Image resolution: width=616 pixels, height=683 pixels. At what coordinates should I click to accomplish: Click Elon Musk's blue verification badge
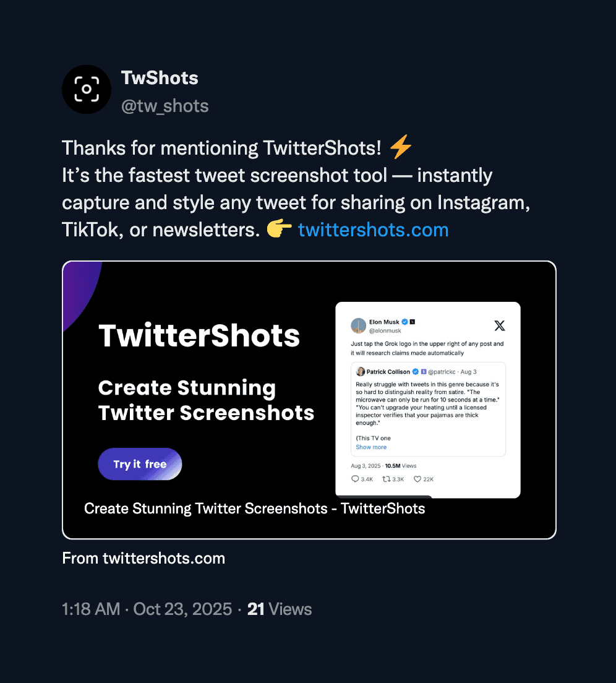coord(405,322)
